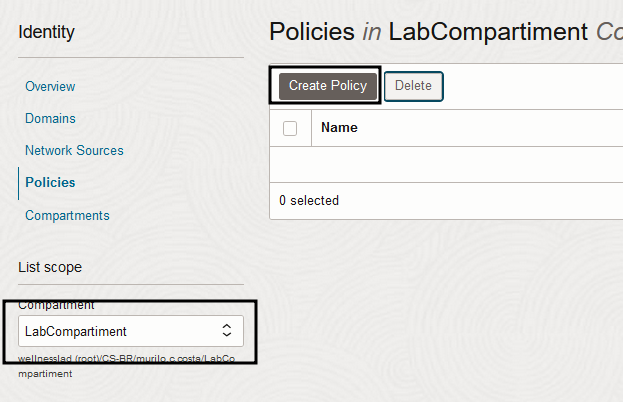Click the "0 selected" status text

click(x=309, y=201)
